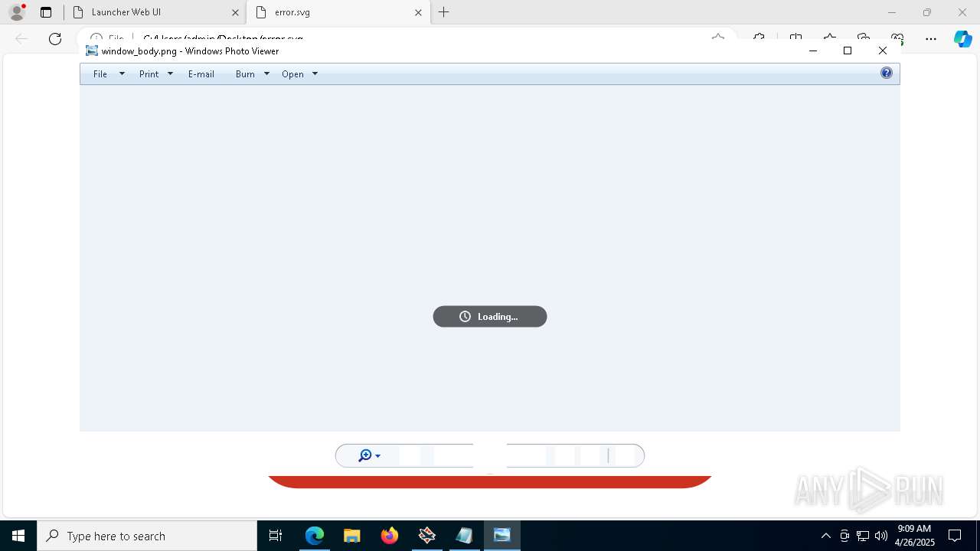Click the zoom magnifier in Photo Viewer
Image resolution: width=980 pixels, height=551 pixels.
coord(365,456)
